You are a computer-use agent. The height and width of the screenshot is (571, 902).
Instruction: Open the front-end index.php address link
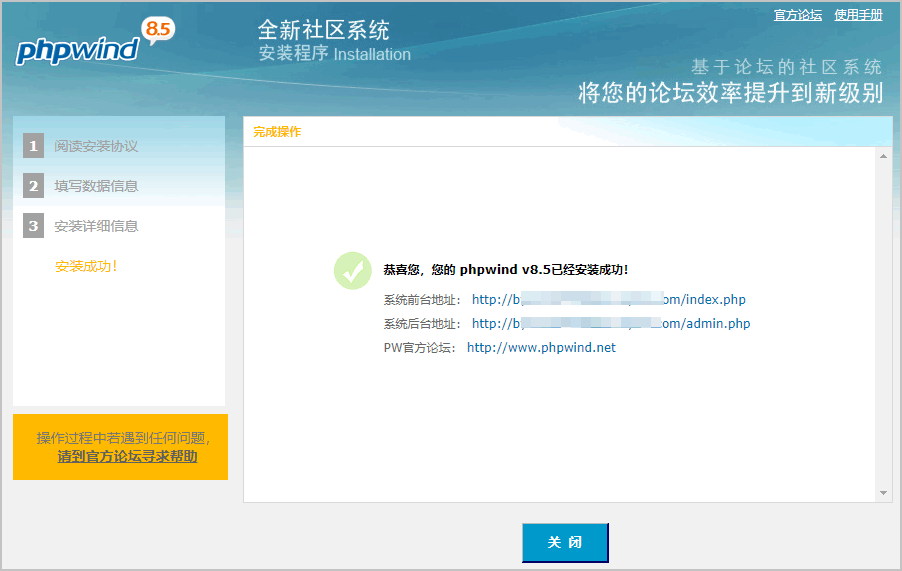(609, 300)
